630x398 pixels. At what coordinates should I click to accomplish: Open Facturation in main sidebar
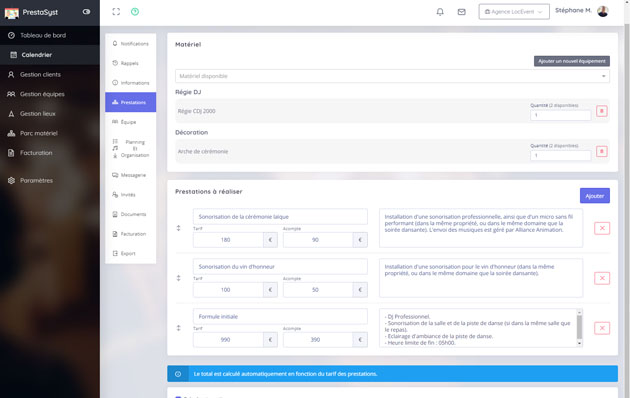pyautogui.click(x=50, y=153)
